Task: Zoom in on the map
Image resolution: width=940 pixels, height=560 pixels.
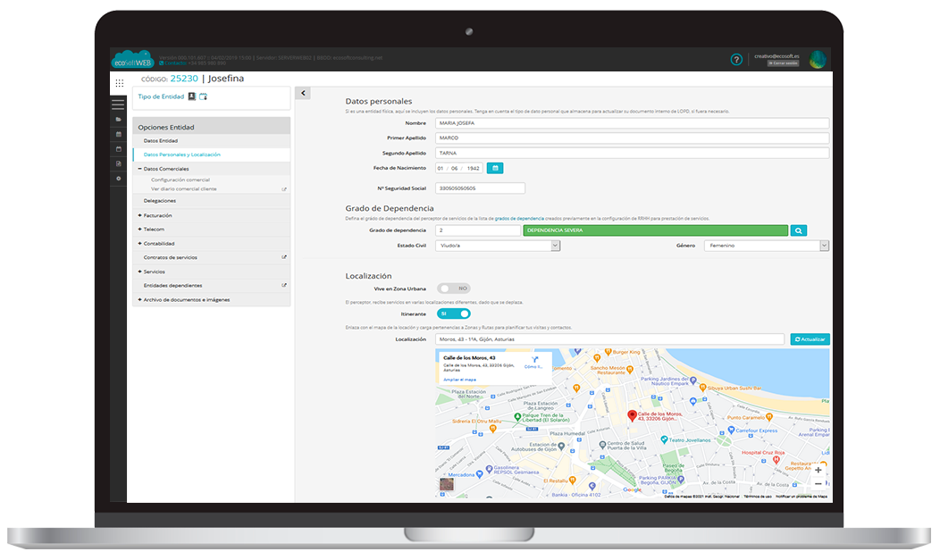Action: pyautogui.click(x=818, y=470)
